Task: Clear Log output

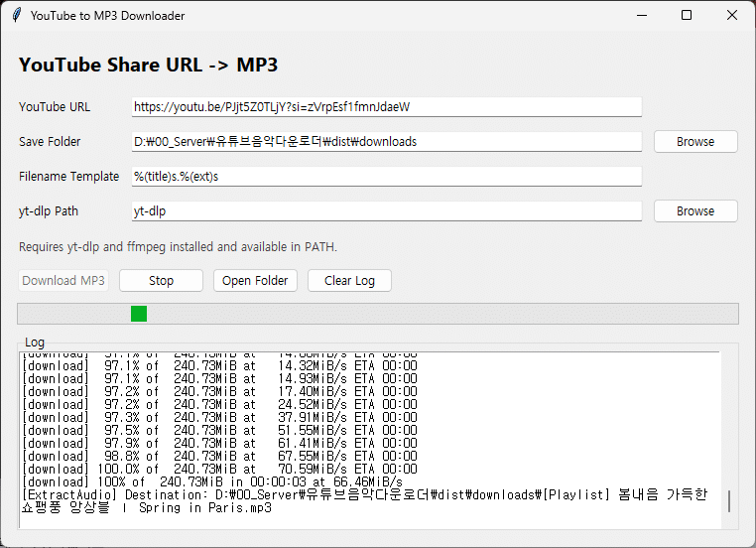Action: point(349,281)
